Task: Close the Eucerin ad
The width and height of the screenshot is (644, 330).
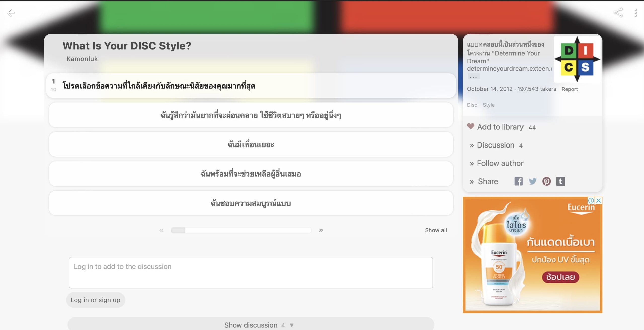Action: tap(599, 201)
